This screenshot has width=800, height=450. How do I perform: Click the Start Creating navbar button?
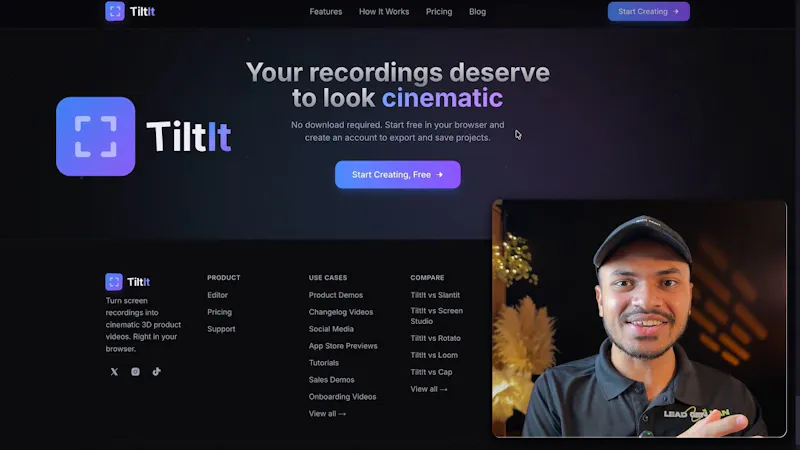coord(648,11)
